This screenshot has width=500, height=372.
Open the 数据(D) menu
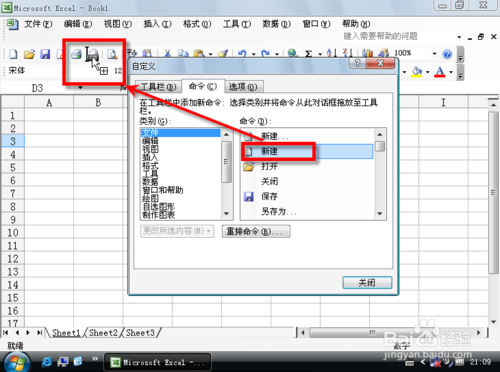coord(276,24)
